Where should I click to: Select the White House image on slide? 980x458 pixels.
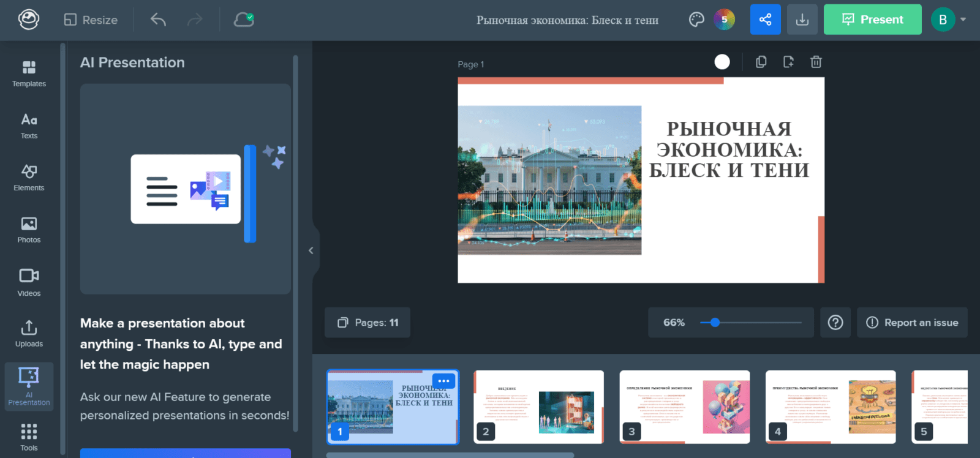(x=549, y=180)
